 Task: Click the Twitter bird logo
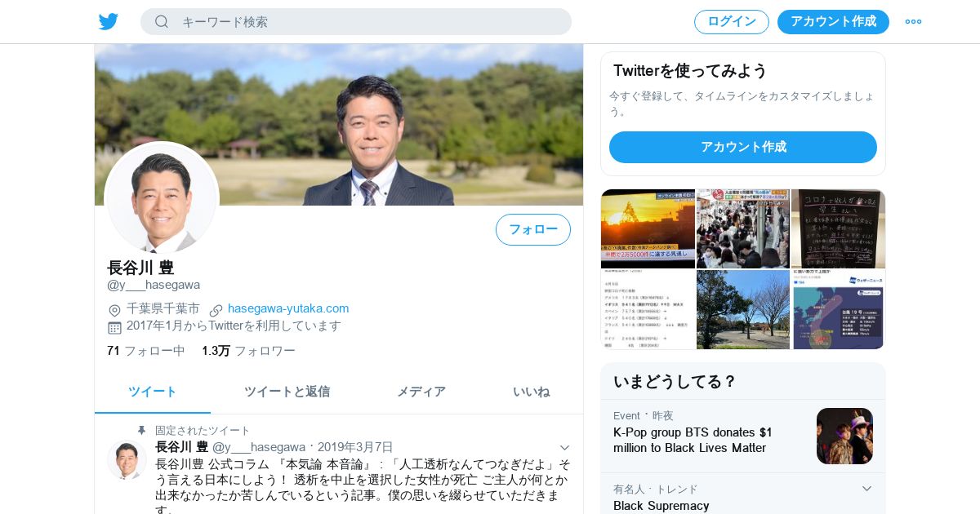pyautogui.click(x=109, y=21)
